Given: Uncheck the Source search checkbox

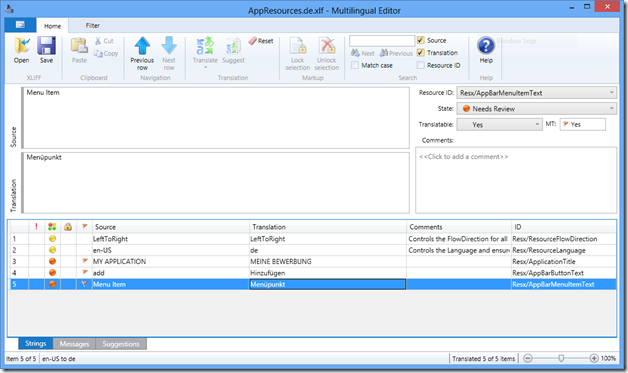Looking at the screenshot, I should 421,40.
